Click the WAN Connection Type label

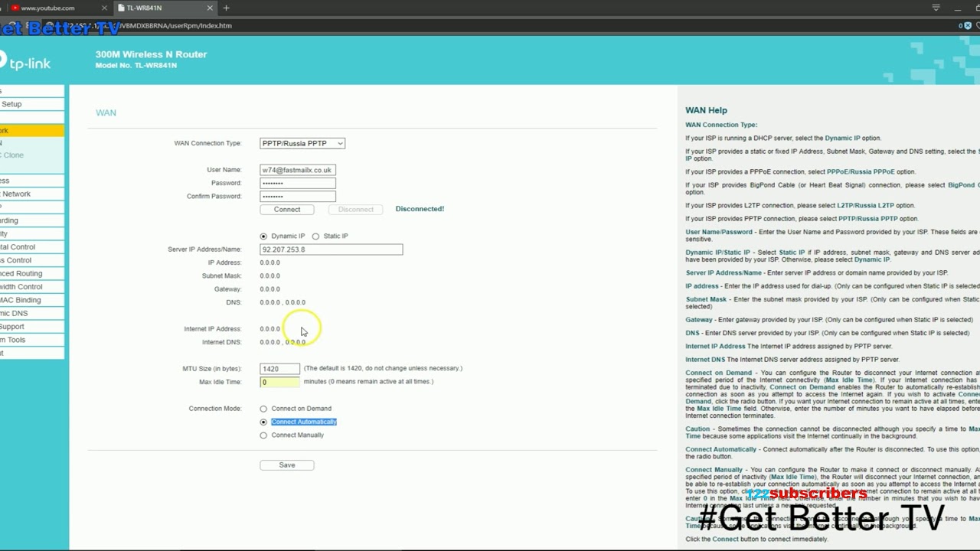coord(207,143)
